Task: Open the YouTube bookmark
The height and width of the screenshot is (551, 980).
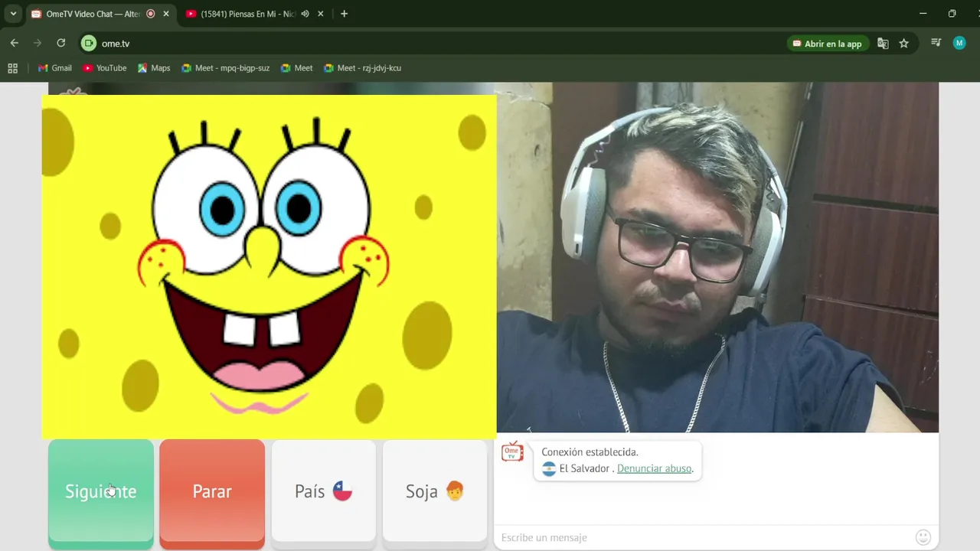Action: pyautogui.click(x=105, y=68)
